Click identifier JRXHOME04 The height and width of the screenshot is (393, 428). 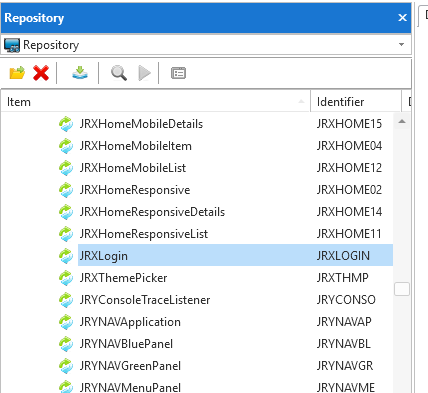pos(349,146)
